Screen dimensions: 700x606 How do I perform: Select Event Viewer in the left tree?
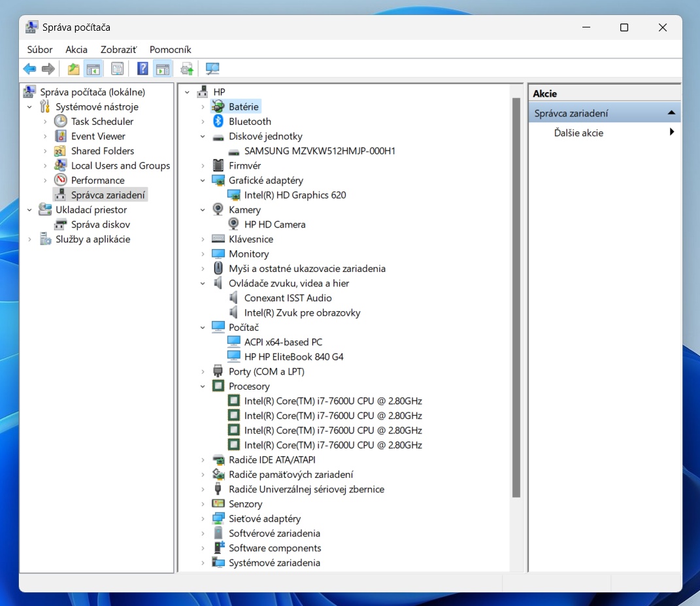(x=98, y=136)
